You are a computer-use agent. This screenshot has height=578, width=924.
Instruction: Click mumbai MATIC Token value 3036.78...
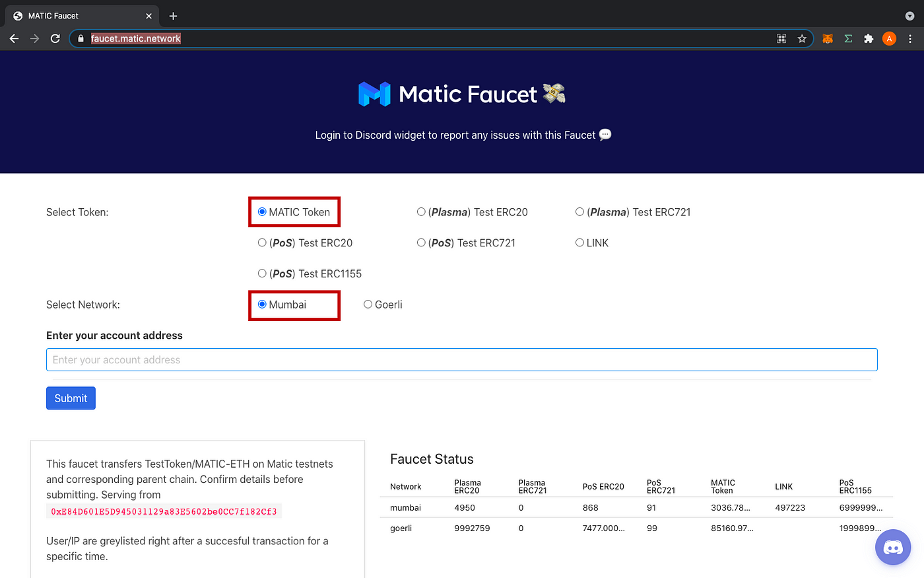click(731, 507)
